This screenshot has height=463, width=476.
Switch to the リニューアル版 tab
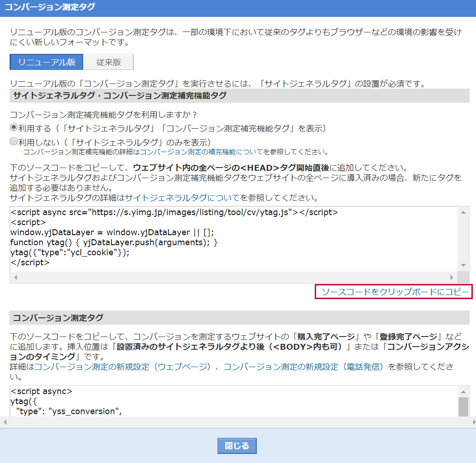pyautogui.click(x=47, y=62)
